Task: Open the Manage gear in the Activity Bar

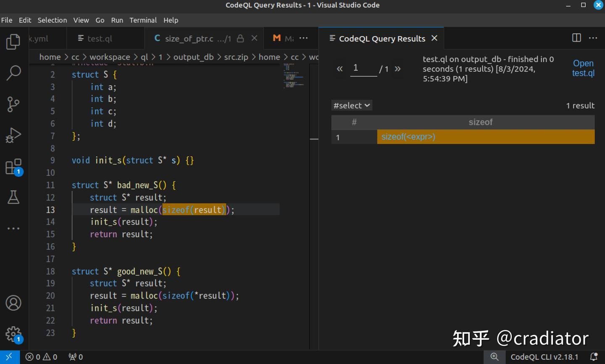Action: (x=13, y=334)
